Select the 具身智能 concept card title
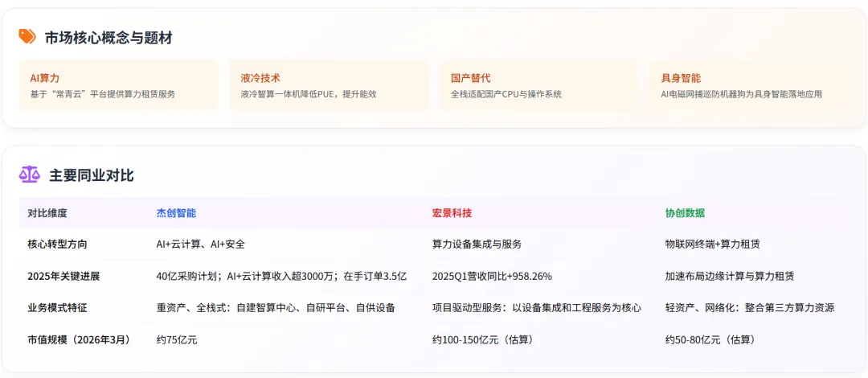 [681, 78]
